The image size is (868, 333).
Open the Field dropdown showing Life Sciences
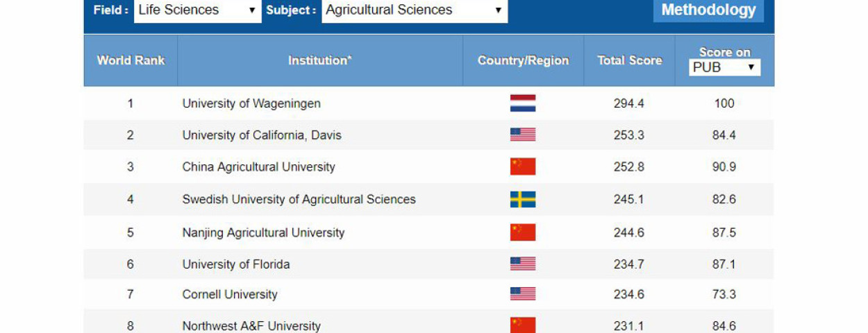[x=197, y=10]
